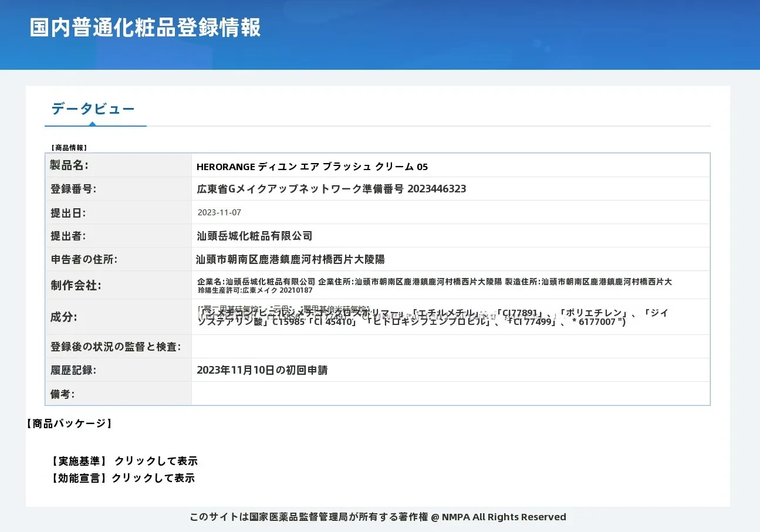Click the 制作会社 row label
Screen dimensions: 760x532
coord(76,286)
